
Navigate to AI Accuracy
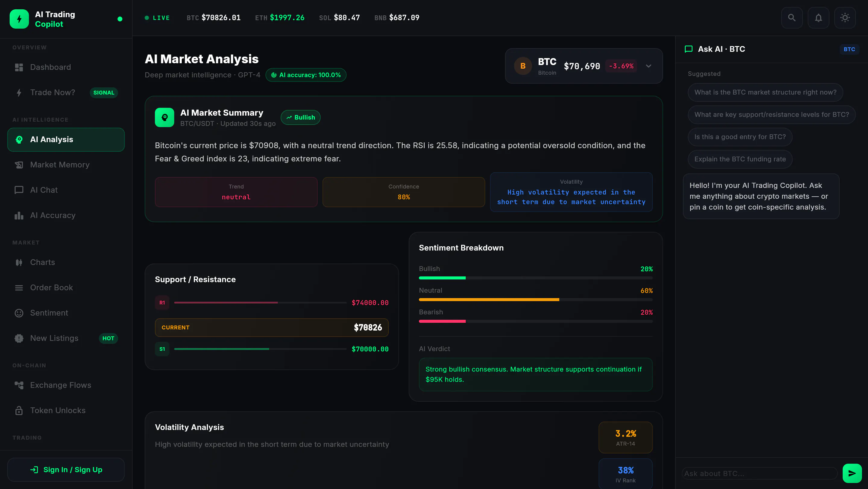[66, 215]
